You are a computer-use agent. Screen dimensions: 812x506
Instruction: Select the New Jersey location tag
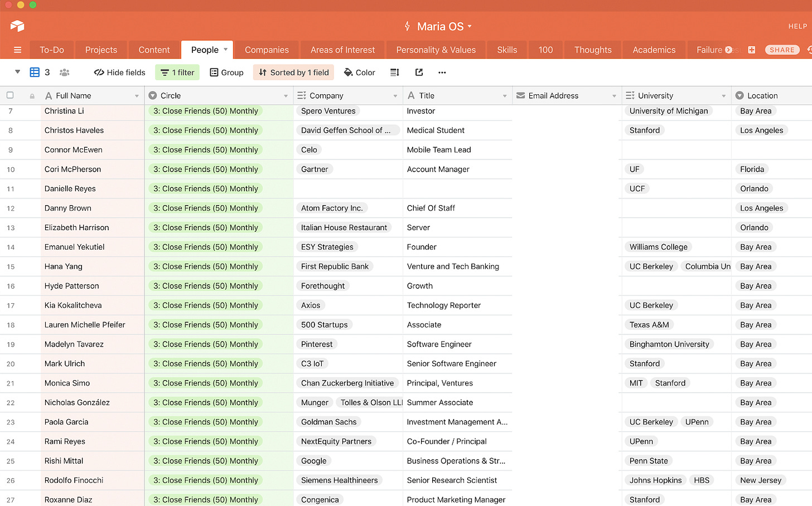click(761, 480)
